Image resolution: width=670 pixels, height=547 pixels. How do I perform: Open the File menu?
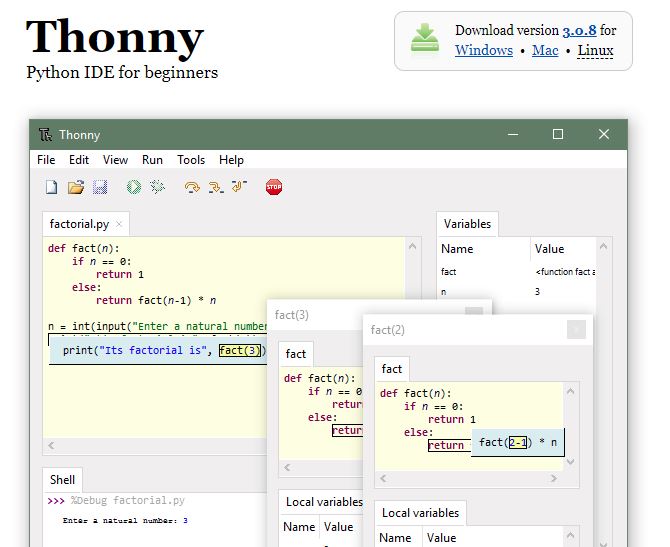pyautogui.click(x=46, y=160)
